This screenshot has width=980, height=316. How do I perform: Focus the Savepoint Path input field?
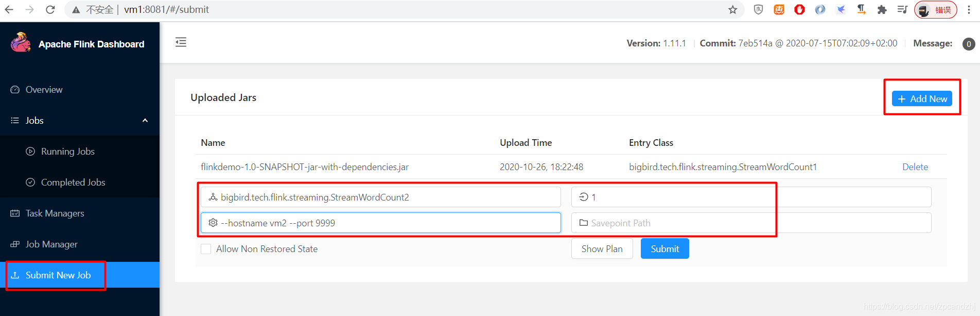751,223
